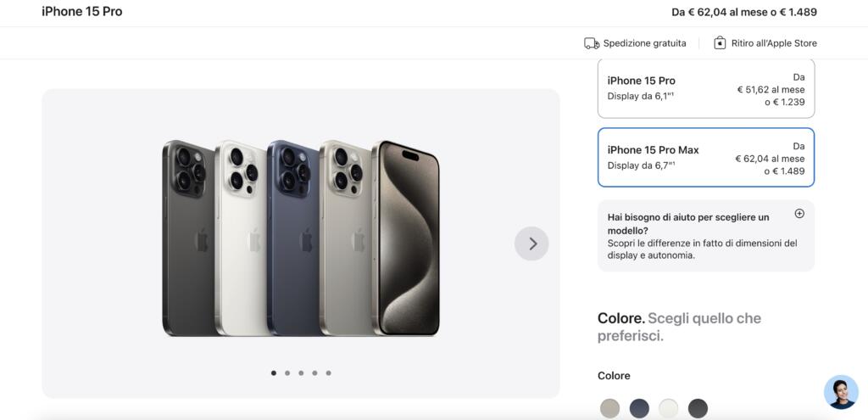Go to next product image with arrow
The height and width of the screenshot is (420, 868).
pos(531,244)
